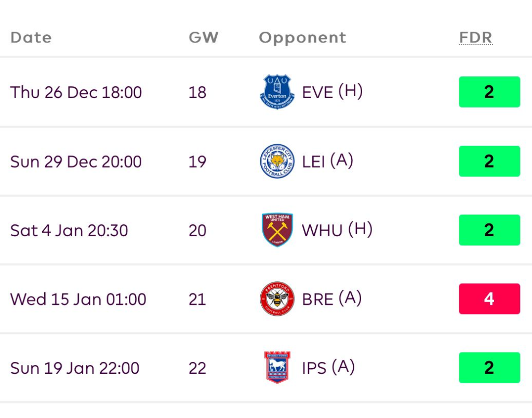Click the Opponent column header
Image resolution: width=532 pixels, height=418 pixels.
302,37
